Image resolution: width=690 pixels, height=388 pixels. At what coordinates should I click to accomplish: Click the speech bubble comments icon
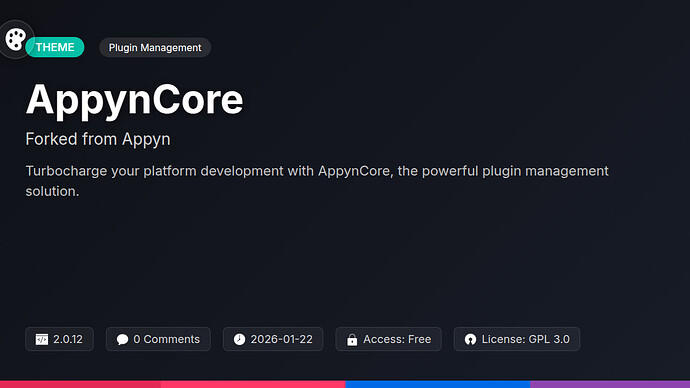(122, 339)
